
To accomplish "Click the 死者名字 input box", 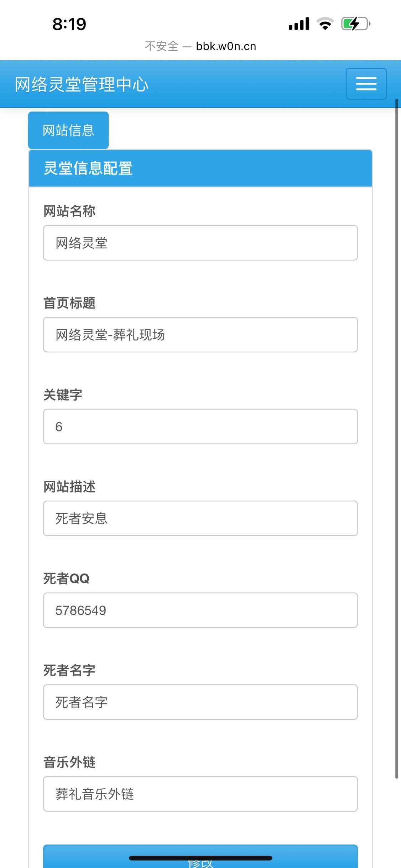I will coord(200,702).
